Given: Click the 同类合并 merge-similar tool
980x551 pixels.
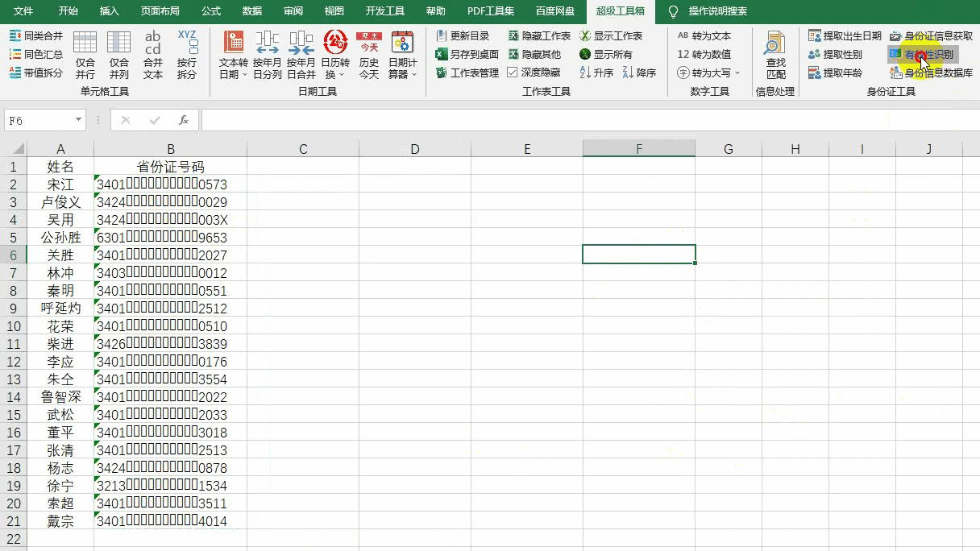Looking at the screenshot, I should point(35,36).
